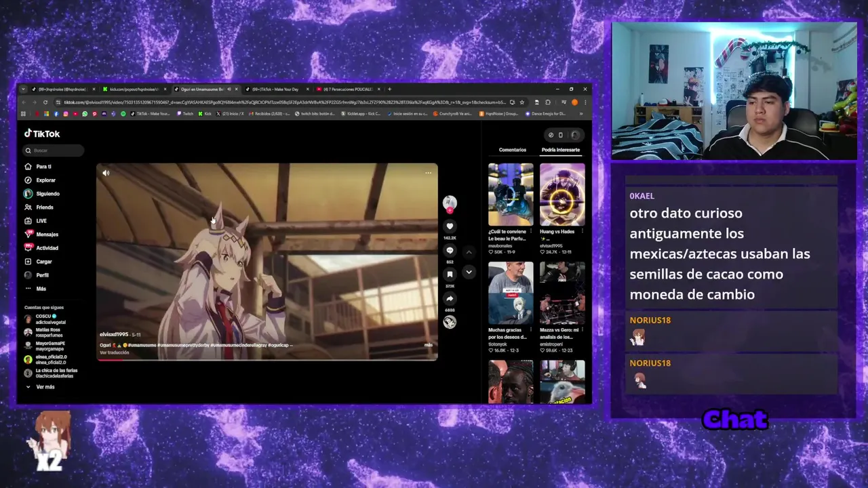Switch to kick.com popout browser tab
The height and width of the screenshot is (488, 868).
coord(134,89)
